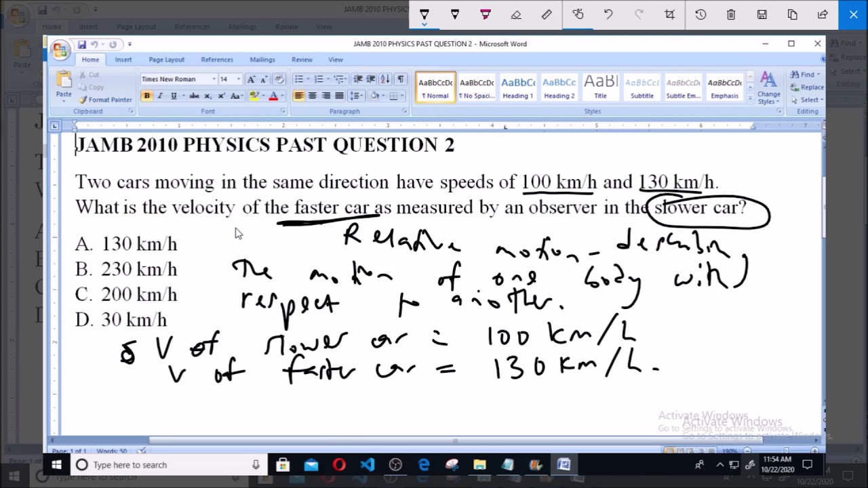Save the sketch with floppy icon
The image size is (868, 488).
(x=762, y=14)
